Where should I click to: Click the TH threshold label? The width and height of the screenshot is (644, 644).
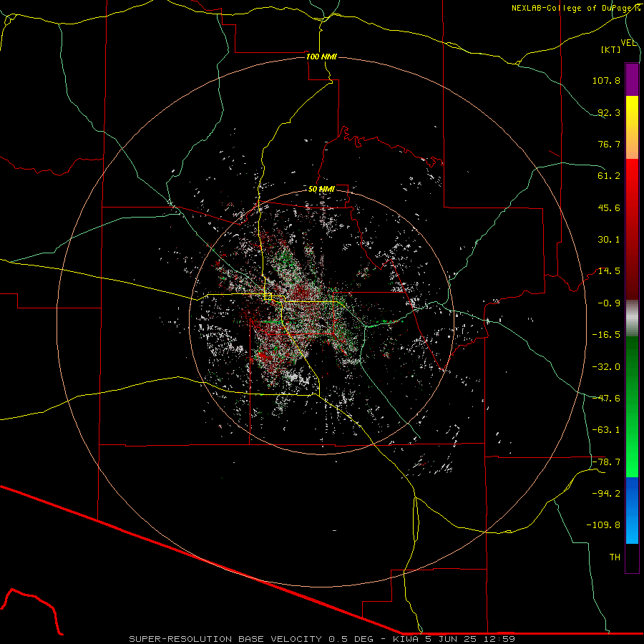coord(615,557)
